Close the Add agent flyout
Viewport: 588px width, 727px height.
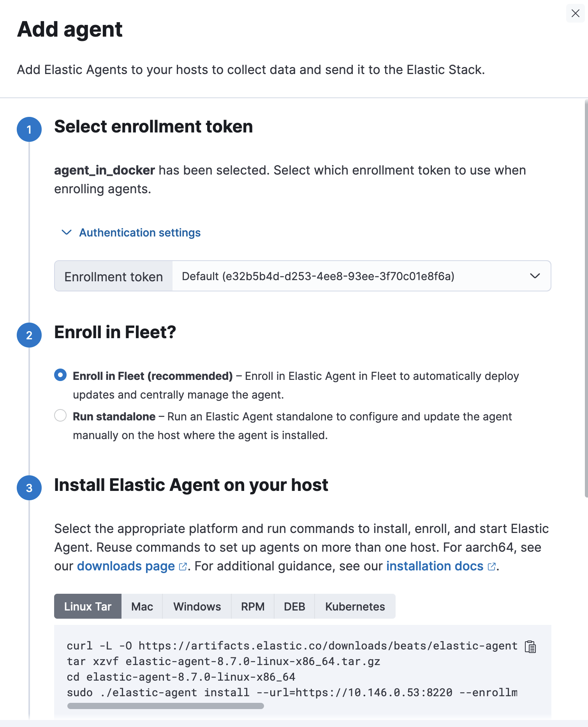coord(575,14)
